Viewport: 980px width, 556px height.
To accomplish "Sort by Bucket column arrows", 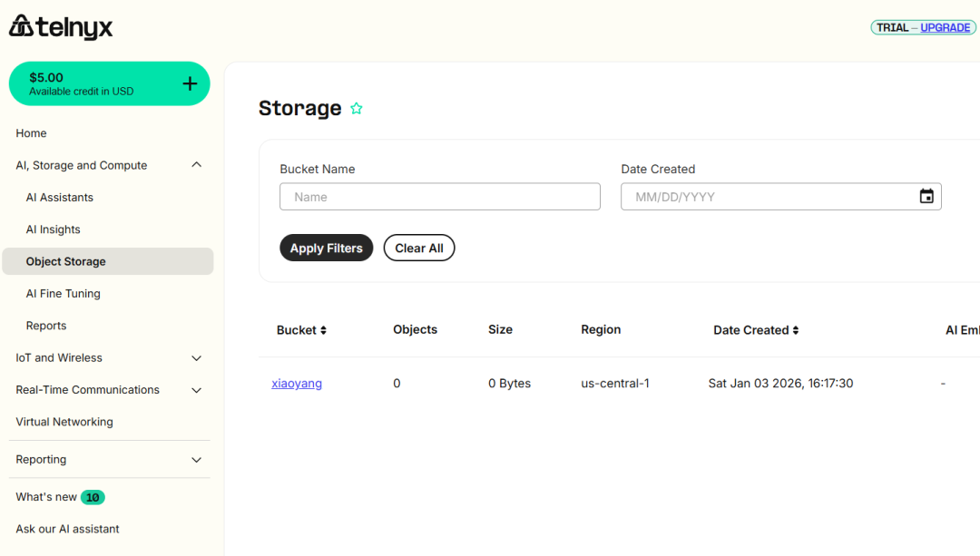I will [323, 330].
